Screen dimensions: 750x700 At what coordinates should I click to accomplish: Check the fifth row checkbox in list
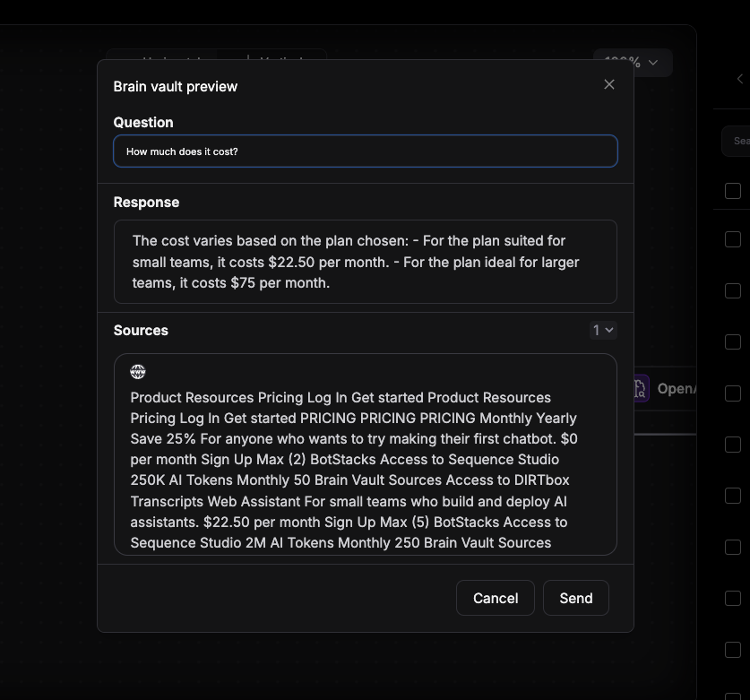tap(733, 445)
